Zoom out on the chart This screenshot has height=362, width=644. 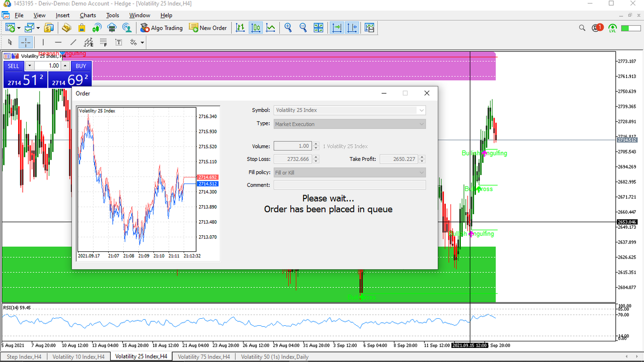coord(303,28)
